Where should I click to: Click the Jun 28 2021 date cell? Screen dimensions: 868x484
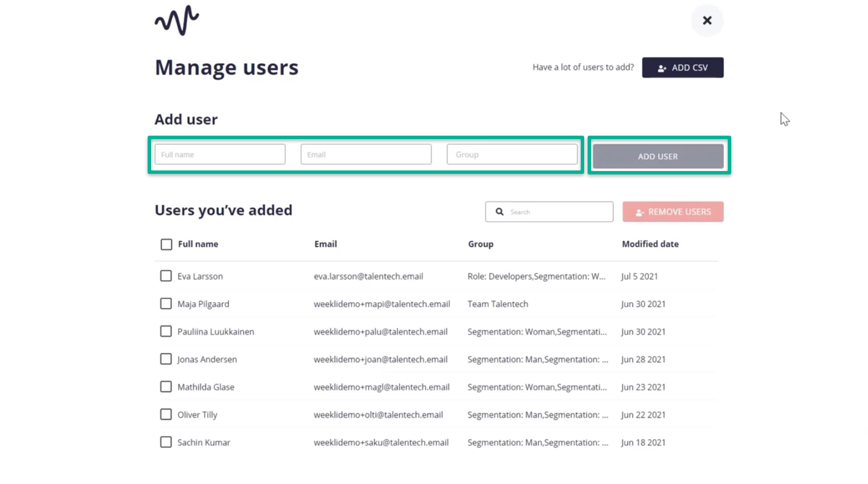643,359
